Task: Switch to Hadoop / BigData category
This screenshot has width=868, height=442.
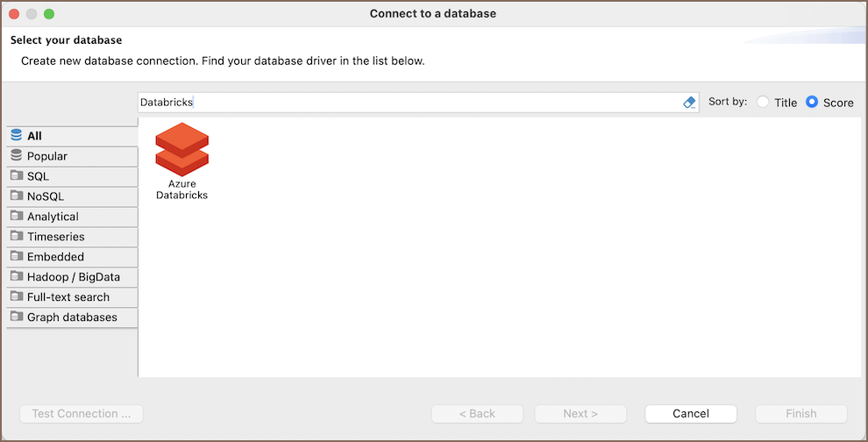Action: point(72,277)
